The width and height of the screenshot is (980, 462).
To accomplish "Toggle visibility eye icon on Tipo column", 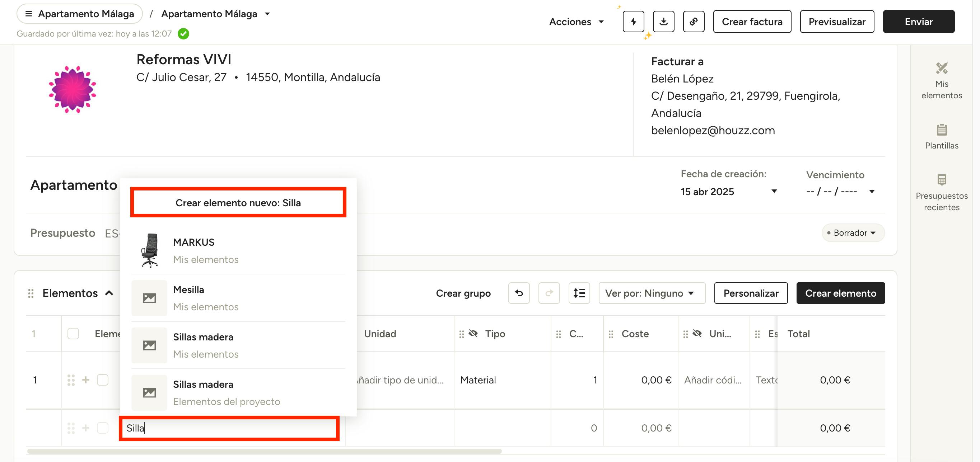I will point(473,334).
